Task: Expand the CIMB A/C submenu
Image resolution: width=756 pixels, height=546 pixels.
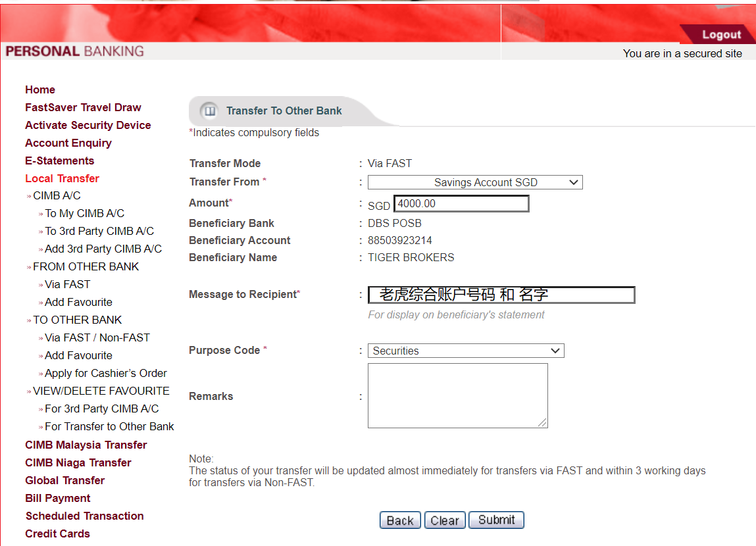Action: 57,195
